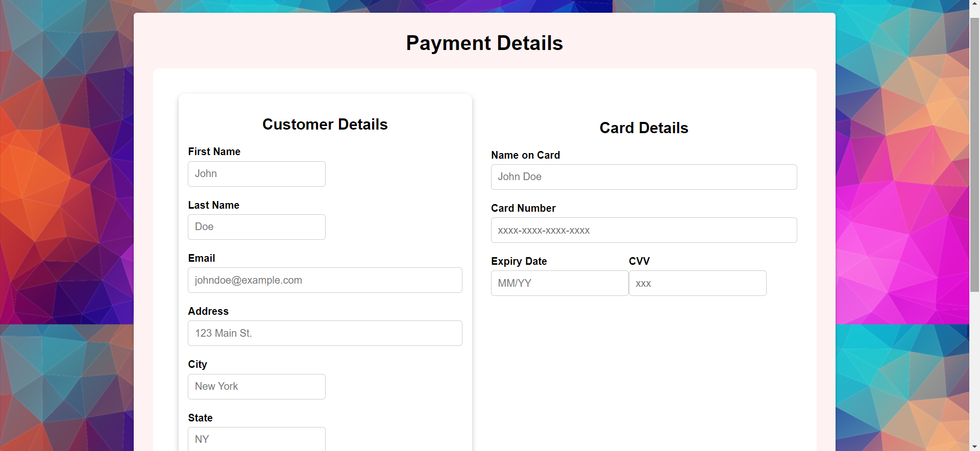Select the Card Number input field

click(644, 230)
